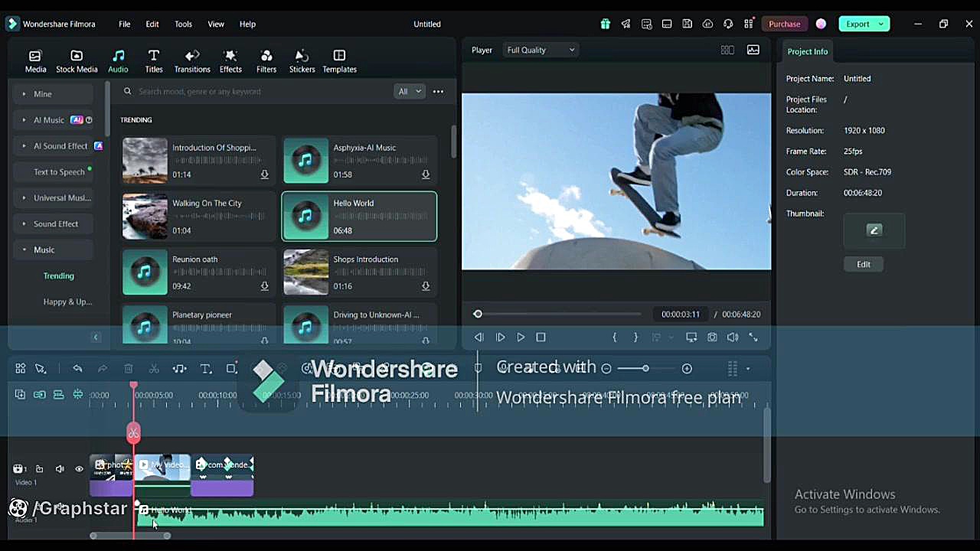Expand the Sound Effect category
980x551 pixels.
point(53,224)
